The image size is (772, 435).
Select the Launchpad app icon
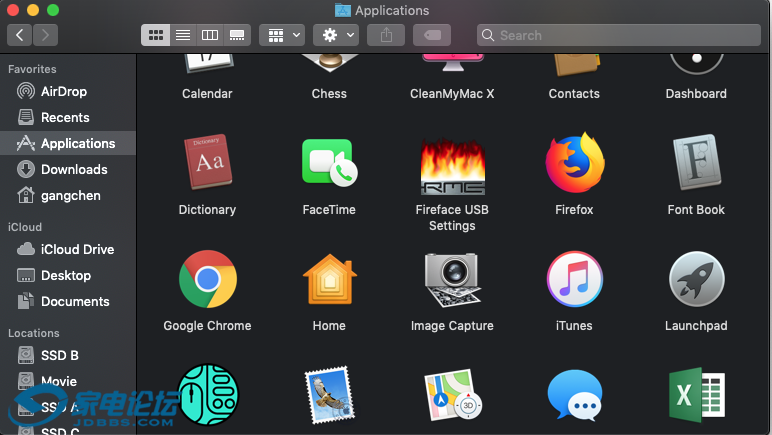click(x=697, y=279)
